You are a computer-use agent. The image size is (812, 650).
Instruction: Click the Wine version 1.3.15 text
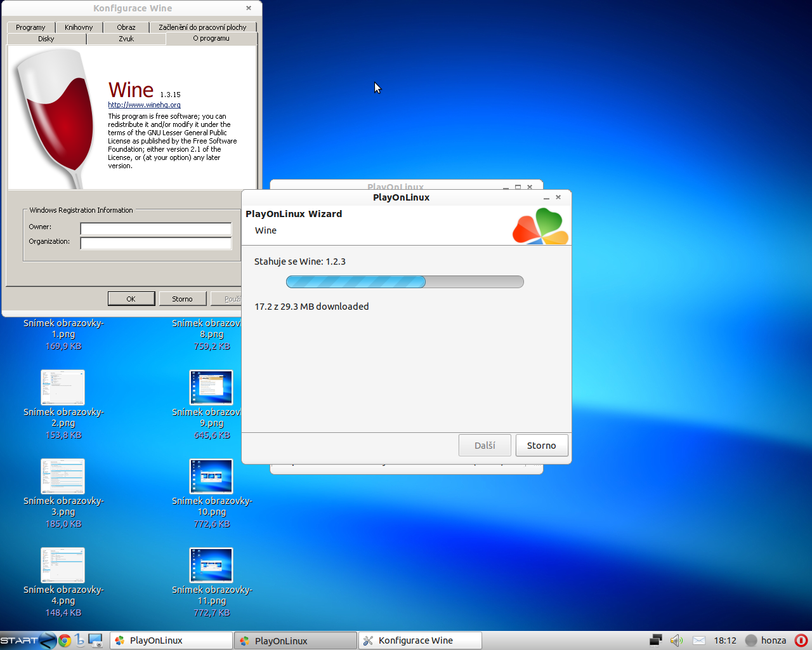[170, 95]
